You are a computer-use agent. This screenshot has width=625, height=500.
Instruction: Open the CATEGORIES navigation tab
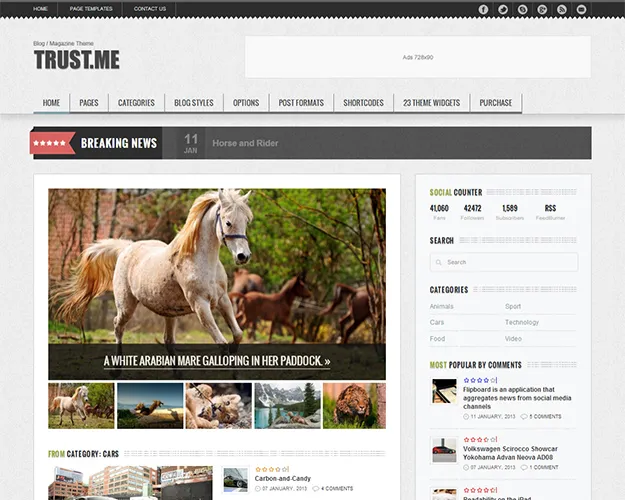(x=136, y=103)
